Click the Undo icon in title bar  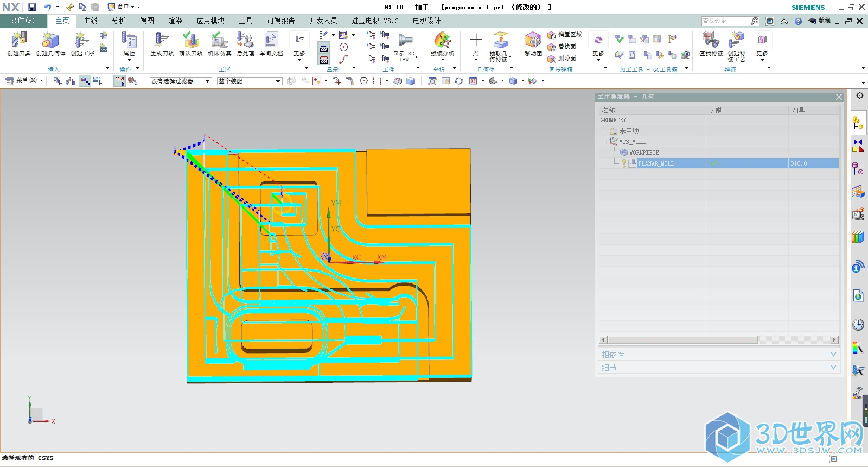[x=47, y=7]
